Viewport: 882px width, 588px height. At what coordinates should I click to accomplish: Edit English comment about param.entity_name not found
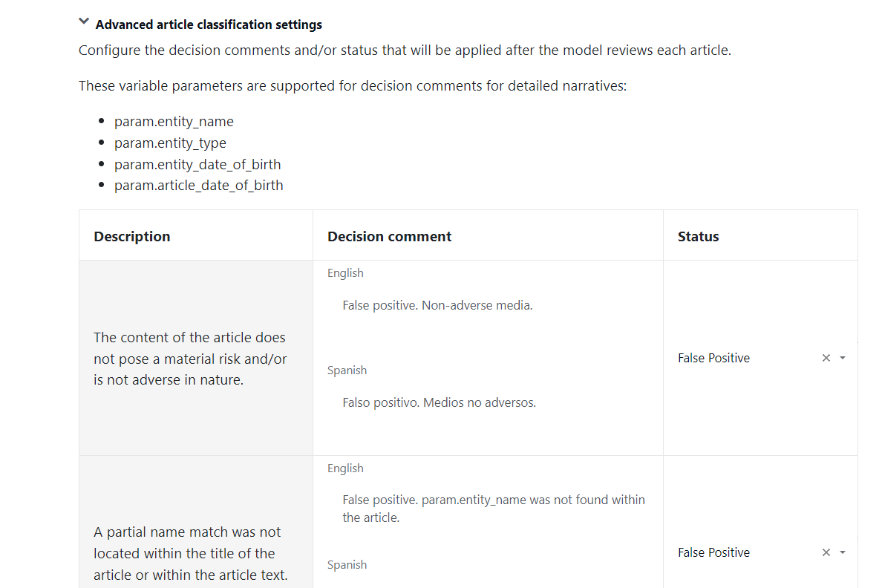point(488,509)
